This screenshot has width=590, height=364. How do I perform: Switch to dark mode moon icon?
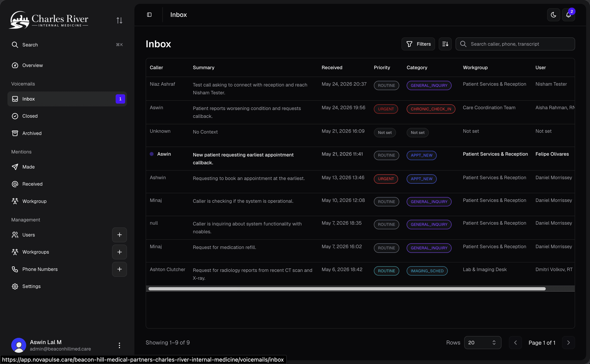553,15
